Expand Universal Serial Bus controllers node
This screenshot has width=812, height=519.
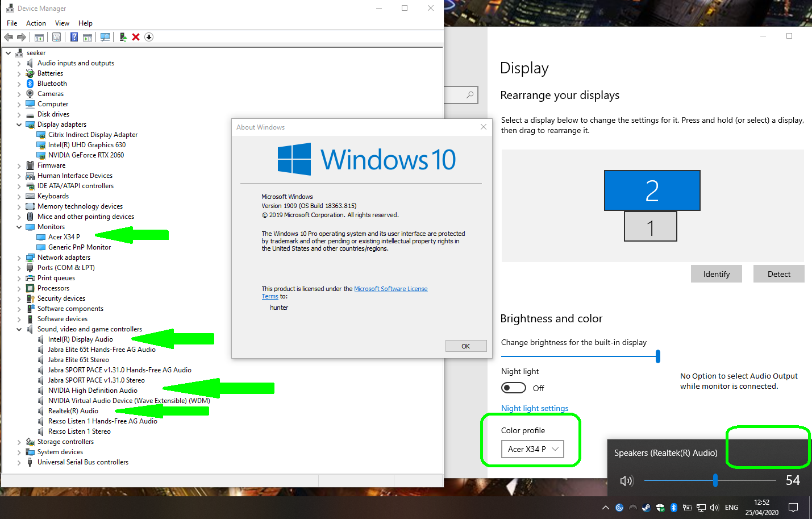[x=19, y=462]
